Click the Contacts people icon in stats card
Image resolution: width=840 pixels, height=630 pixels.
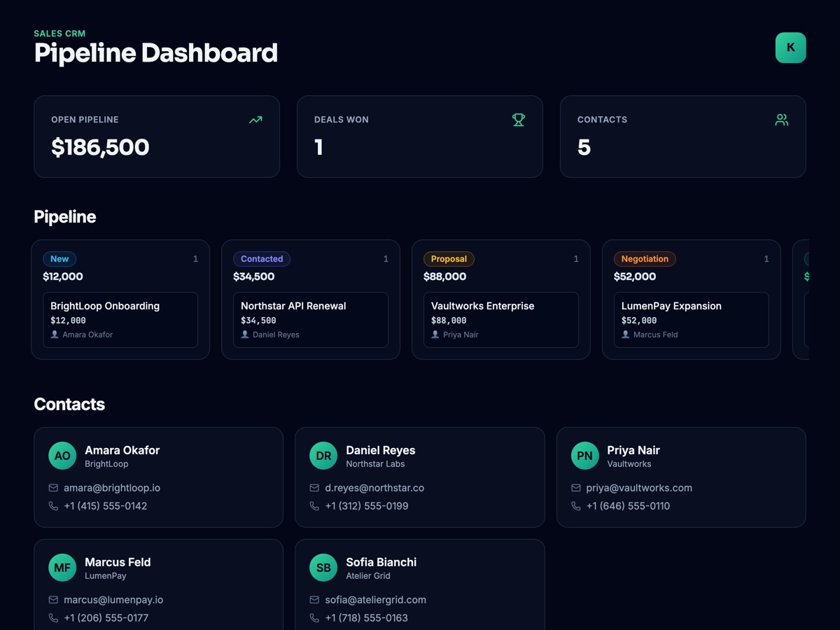782,120
